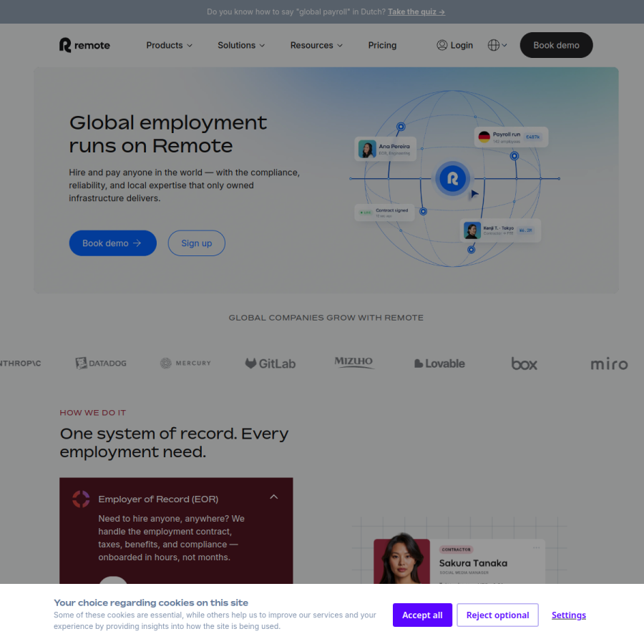Click the Mercury logo
Viewport: 644px width, 644px height.
(185, 363)
